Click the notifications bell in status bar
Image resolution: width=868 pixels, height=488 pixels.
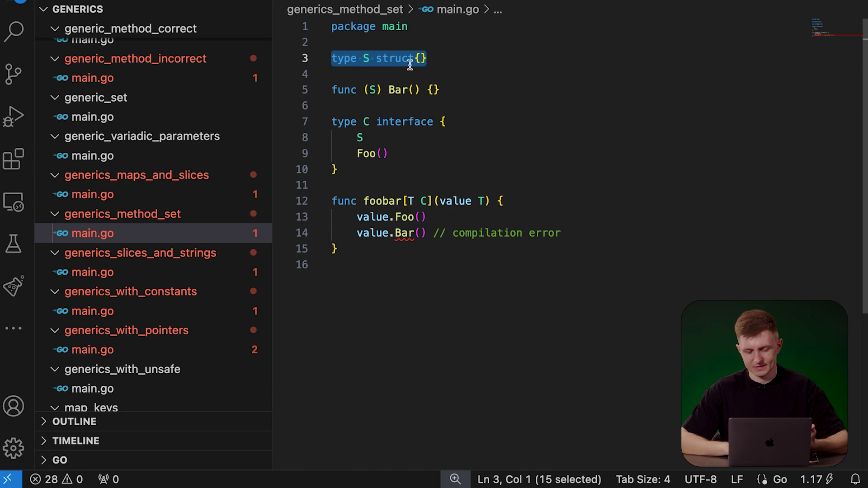(x=855, y=479)
